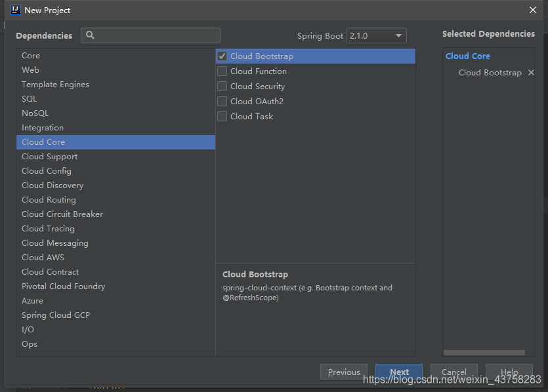
Task: Open the Cloud Circuit Breaker category
Action: 116,214
